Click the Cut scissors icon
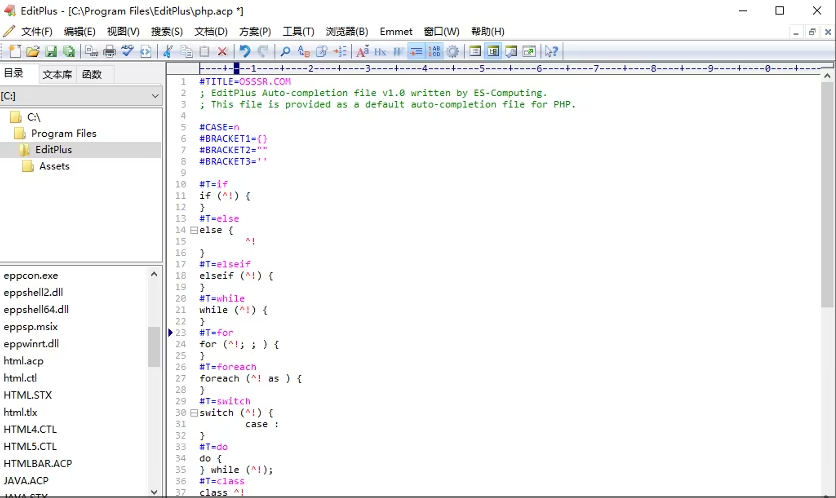Viewport: 836px width, 498px height. 168,51
